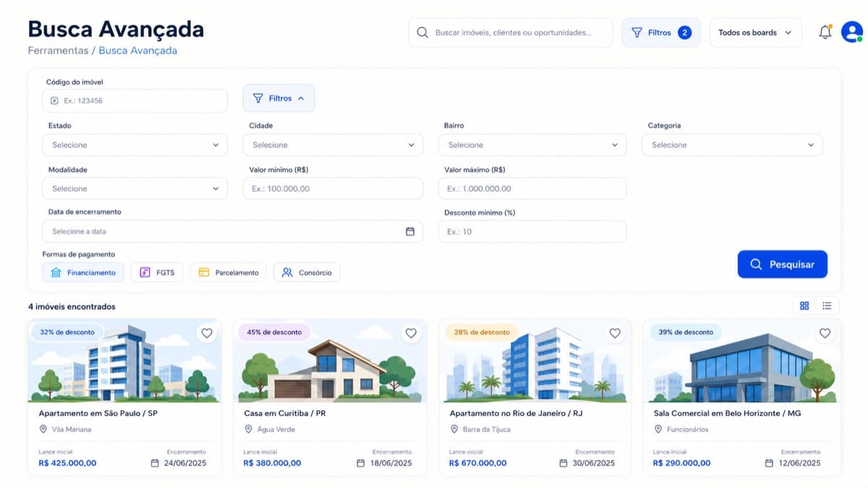This screenshot has width=868, height=488.
Task: Click title Apartamento em São Paulo / SP
Action: click(97, 414)
